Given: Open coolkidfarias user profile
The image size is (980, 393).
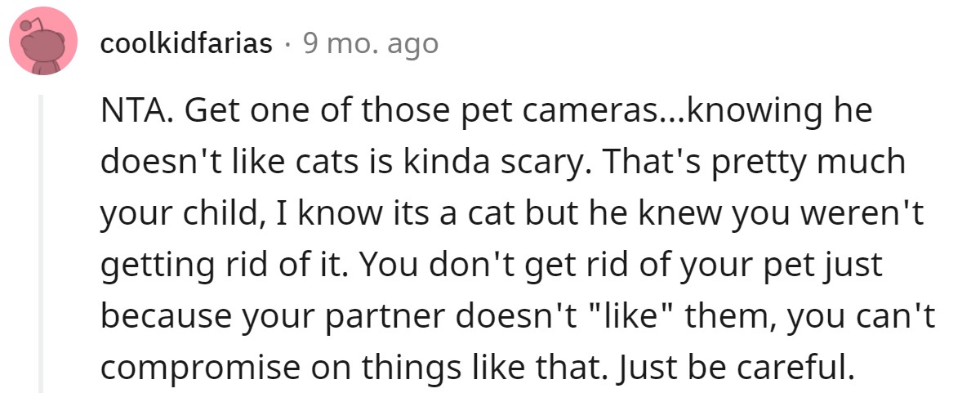Looking at the screenshot, I should tap(186, 43).
